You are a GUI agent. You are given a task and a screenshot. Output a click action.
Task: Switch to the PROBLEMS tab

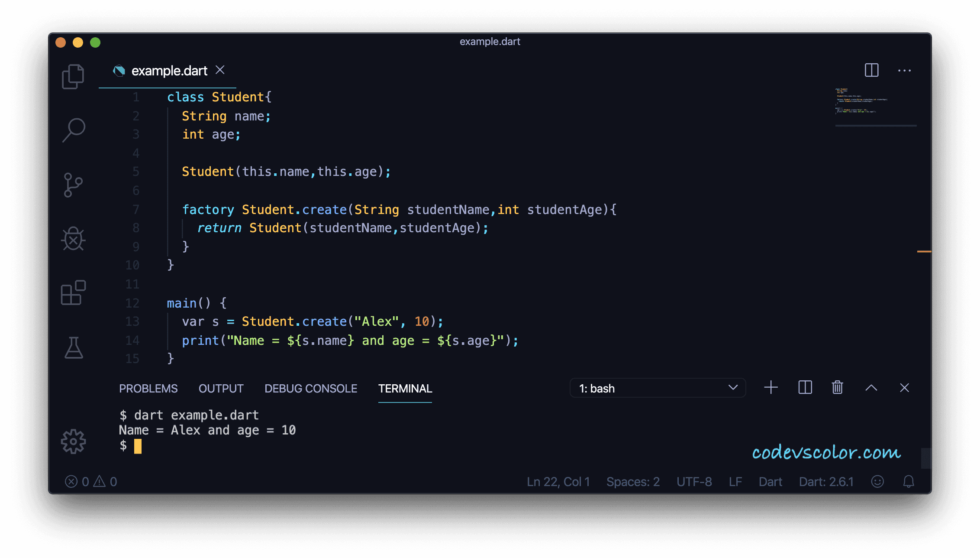click(x=148, y=388)
